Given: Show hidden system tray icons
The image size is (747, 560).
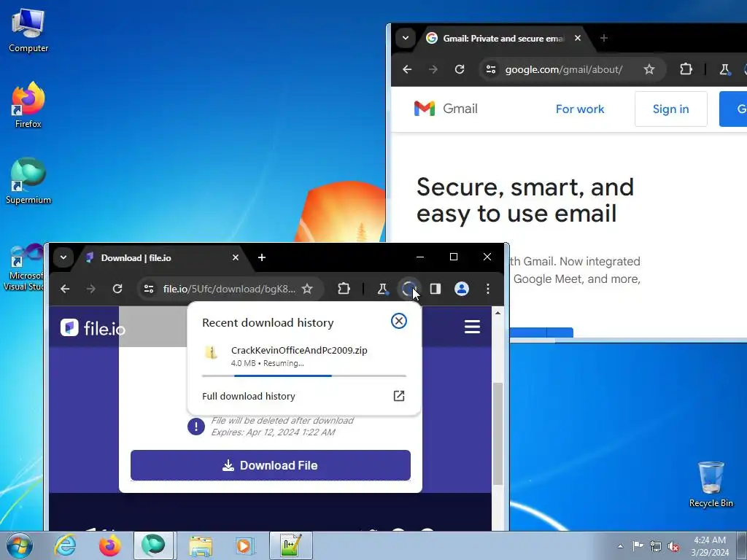Looking at the screenshot, I should pos(620,546).
